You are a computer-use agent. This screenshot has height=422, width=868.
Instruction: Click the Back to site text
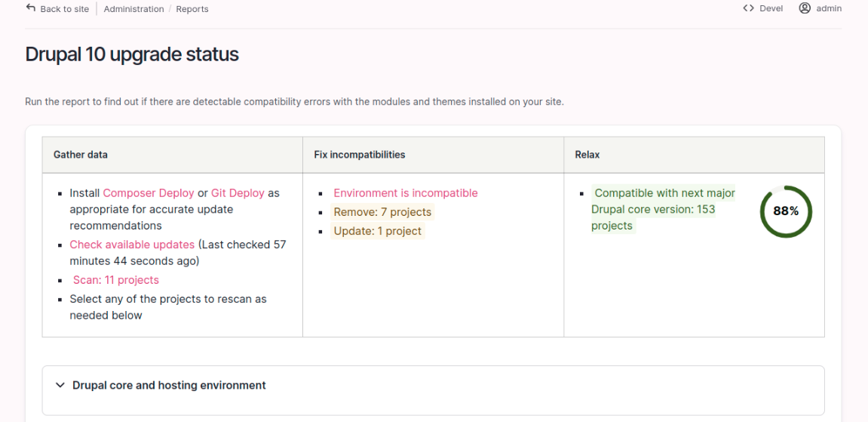click(x=64, y=9)
